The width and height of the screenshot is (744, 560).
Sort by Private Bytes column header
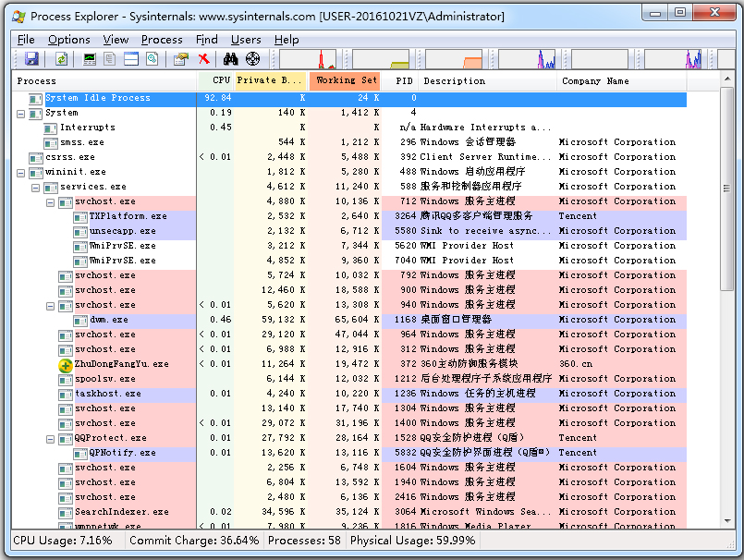coord(271,80)
